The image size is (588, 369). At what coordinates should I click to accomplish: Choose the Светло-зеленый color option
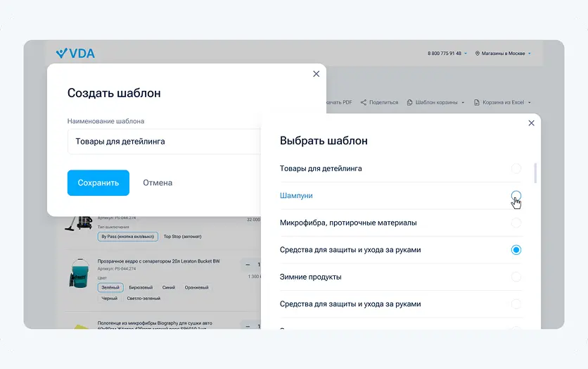pyautogui.click(x=143, y=299)
